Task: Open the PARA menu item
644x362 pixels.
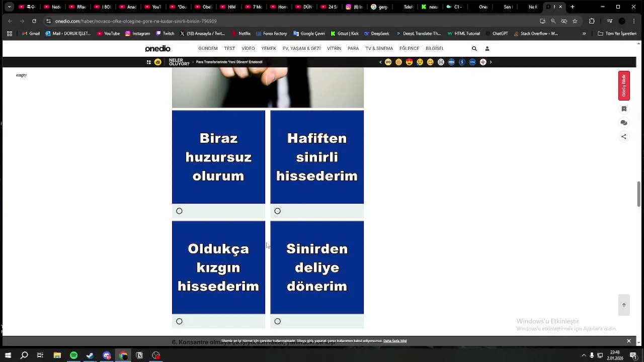Action: (353, 49)
